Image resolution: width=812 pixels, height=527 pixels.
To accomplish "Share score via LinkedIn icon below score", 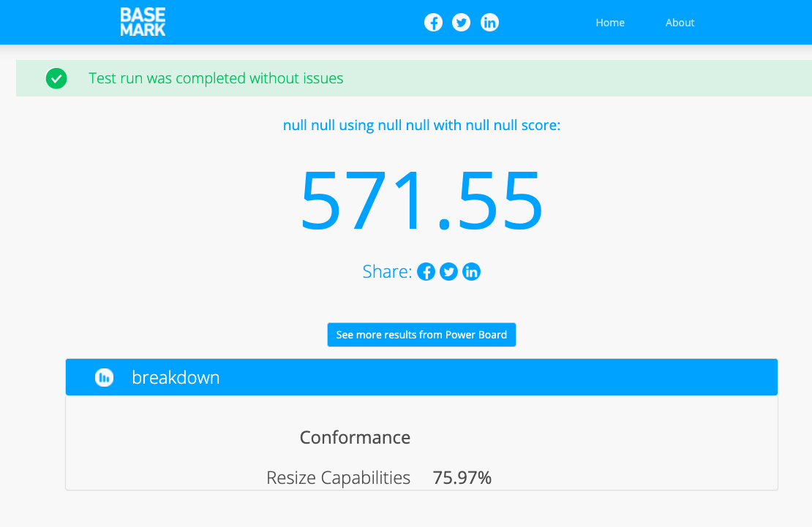I will (x=472, y=272).
